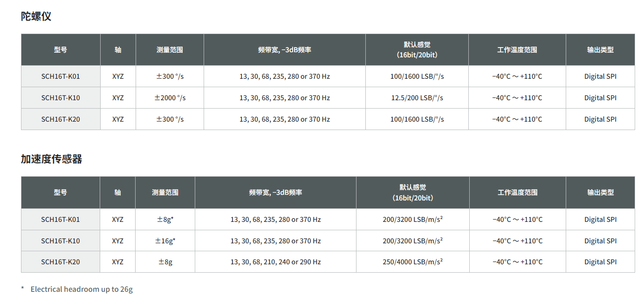Click Digital SPI in gyroscope SCH16T-K10 row

click(x=600, y=98)
